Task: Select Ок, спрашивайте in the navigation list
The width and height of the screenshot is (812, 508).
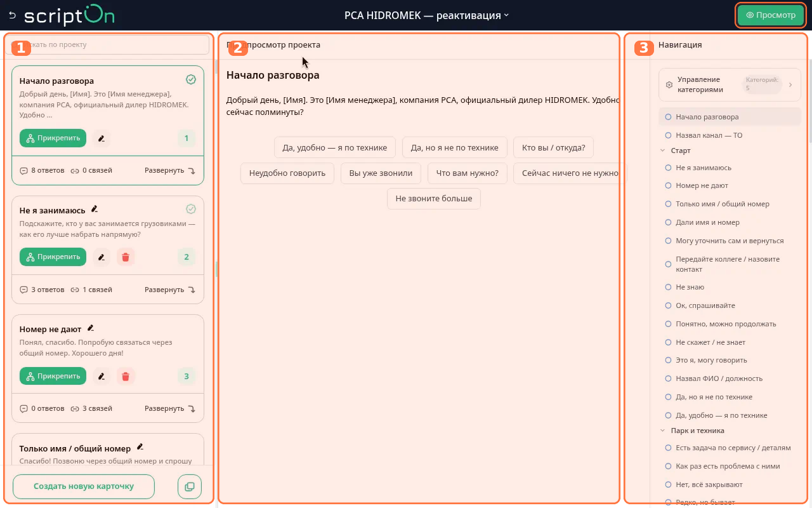Action: tap(730, 305)
